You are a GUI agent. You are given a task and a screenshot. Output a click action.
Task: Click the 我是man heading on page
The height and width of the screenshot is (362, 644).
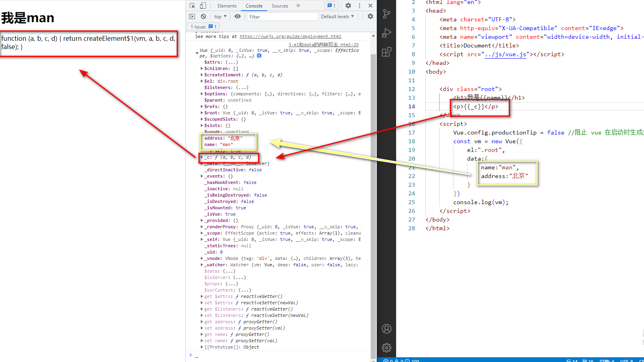coord(28,18)
